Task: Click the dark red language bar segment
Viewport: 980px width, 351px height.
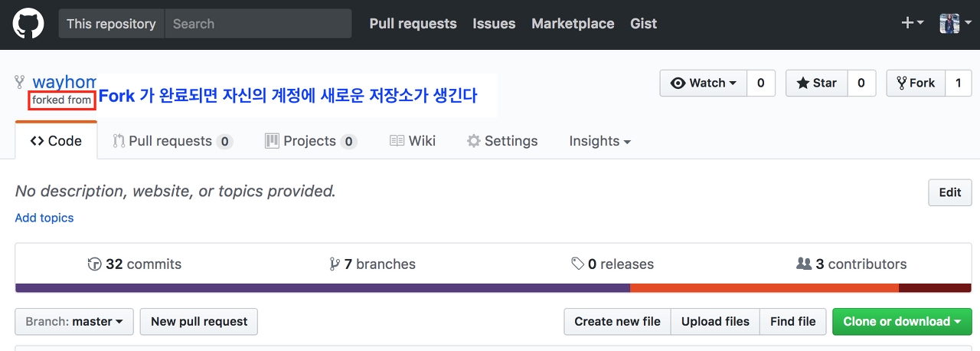Action: [x=936, y=288]
